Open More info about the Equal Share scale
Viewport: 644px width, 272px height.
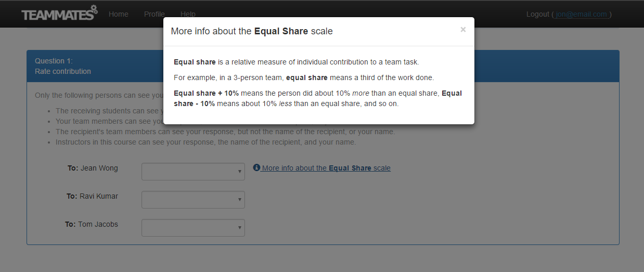click(326, 168)
